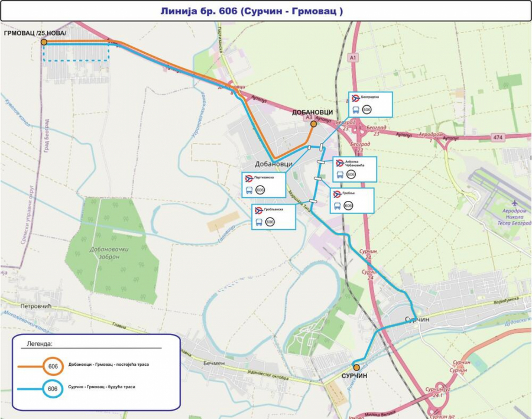Click the blue 606 circle in the legend
Viewport: 532px width, 419px height.
(53, 388)
